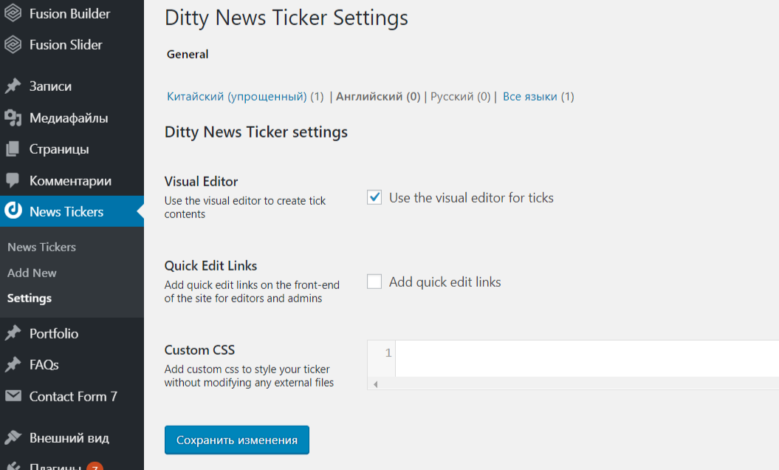Click the Fusion Builder icon in sidebar
Image resolution: width=779 pixels, height=470 pixels.
coord(13,13)
